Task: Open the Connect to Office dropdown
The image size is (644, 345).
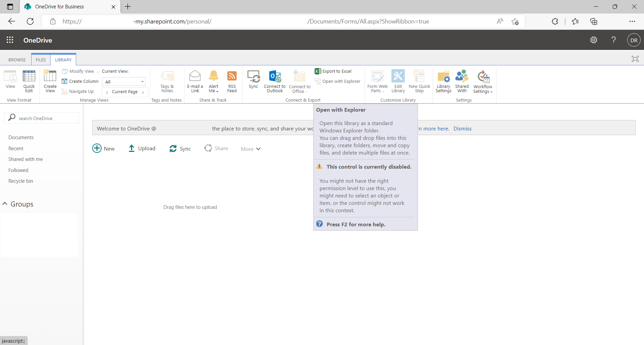Action: tap(300, 81)
